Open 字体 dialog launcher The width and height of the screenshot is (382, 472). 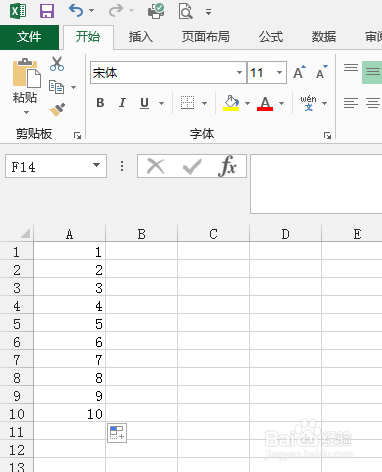(x=327, y=135)
